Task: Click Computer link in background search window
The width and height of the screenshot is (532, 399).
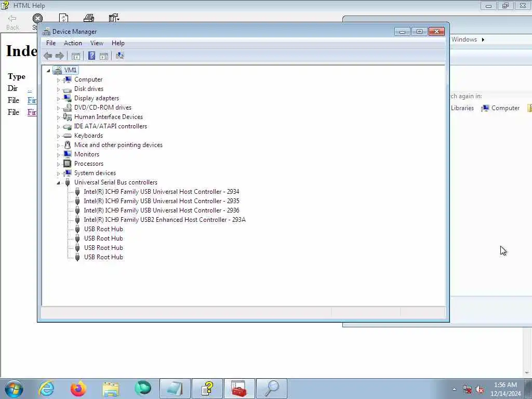Action: click(500, 108)
